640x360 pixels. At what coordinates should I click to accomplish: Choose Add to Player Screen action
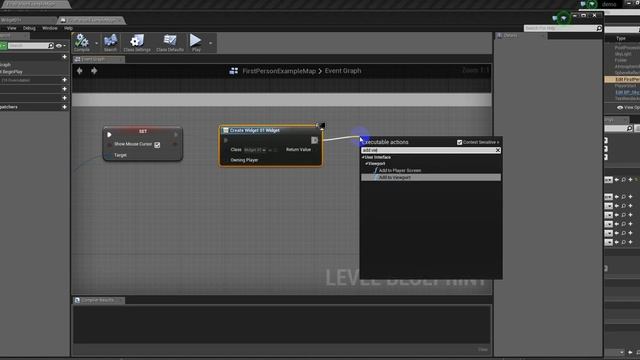point(400,171)
